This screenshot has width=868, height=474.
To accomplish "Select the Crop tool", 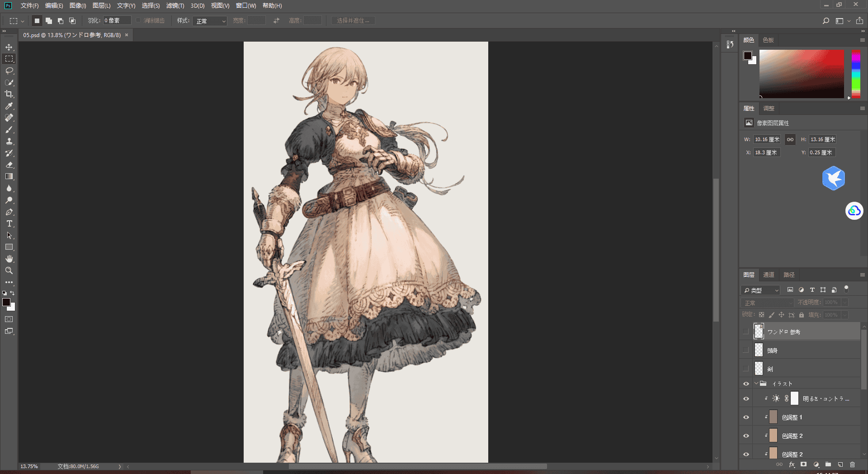I will (x=9, y=94).
